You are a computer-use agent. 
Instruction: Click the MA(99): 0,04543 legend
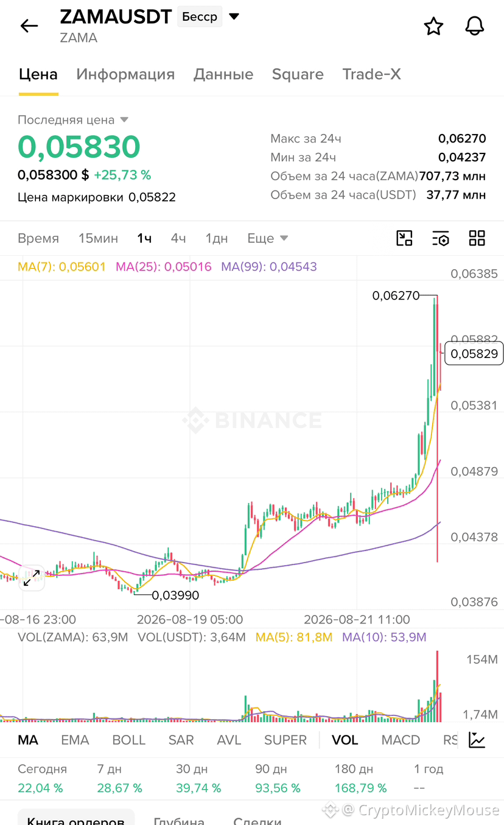point(269,267)
